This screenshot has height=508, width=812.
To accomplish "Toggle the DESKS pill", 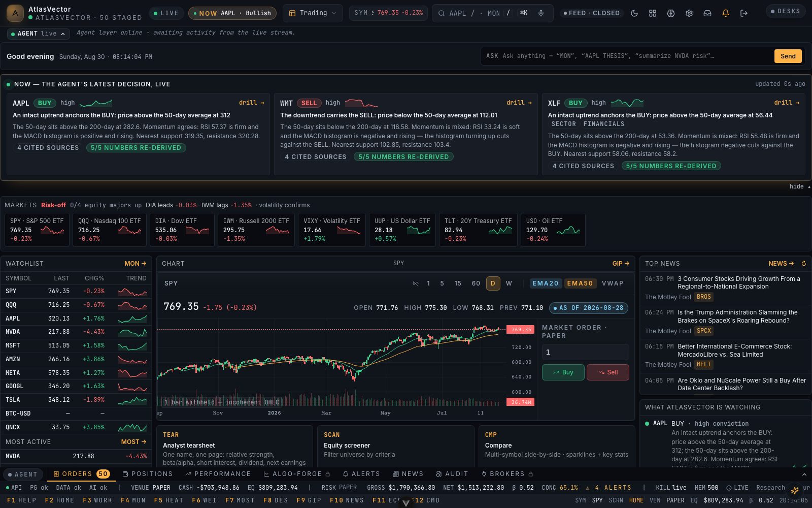I will coord(786,11).
